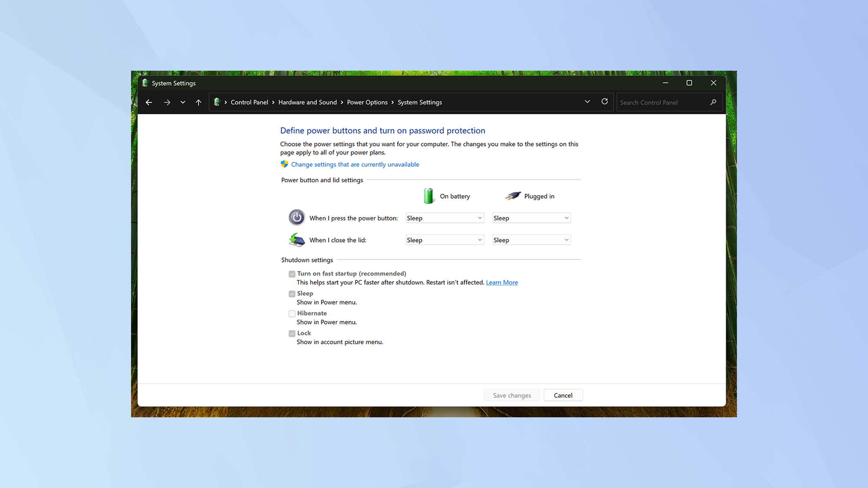The height and width of the screenshot is (488, 868).
Task: Open address bar history dropdown
Action: pyautogui.click(x=587, y=102)
